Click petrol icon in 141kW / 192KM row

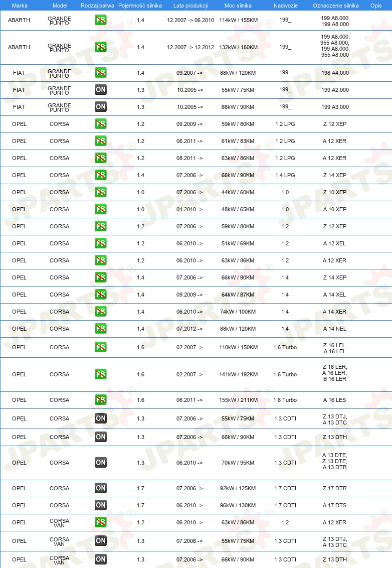(101, 374)
